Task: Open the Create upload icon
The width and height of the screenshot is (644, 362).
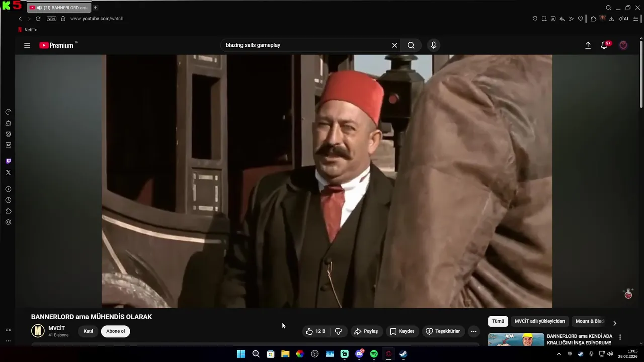Action: 588,45
